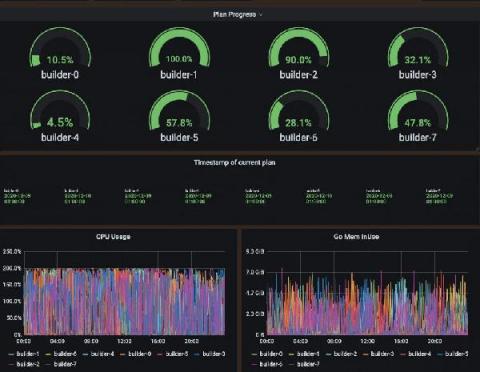This screenshot has height=372, width=480.
Task: Select the builder-0 progress gauge
Action: click(60, 48)
